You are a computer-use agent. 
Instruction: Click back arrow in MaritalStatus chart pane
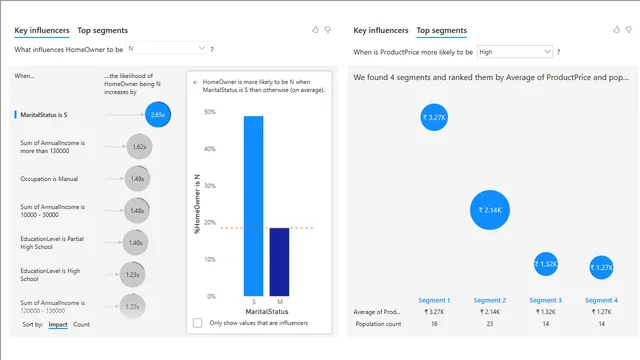(x=196, y=82)
